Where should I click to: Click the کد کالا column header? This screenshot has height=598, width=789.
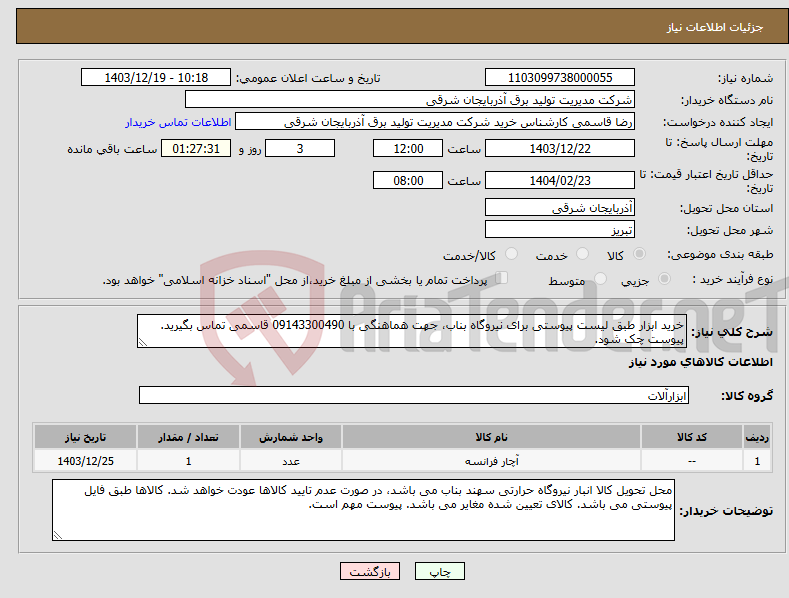pos(692,437)
